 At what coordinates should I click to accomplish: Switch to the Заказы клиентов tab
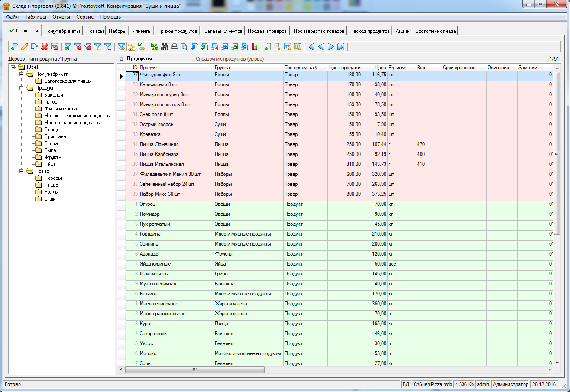223,31
